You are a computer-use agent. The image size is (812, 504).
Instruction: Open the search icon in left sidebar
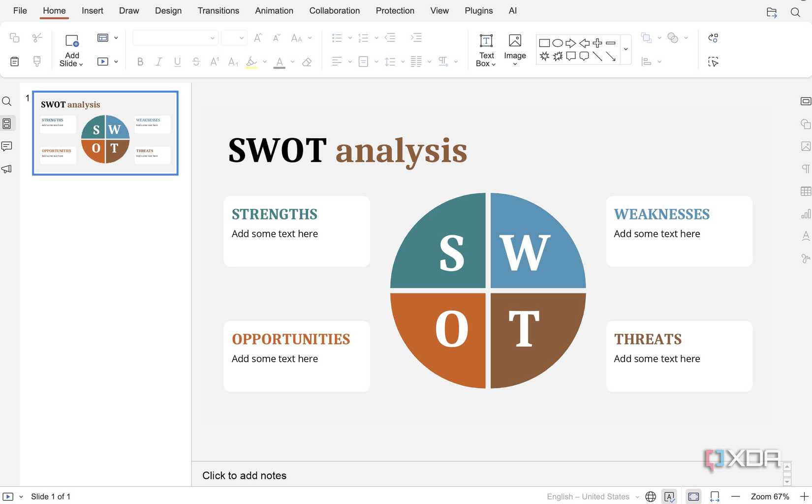7,101
